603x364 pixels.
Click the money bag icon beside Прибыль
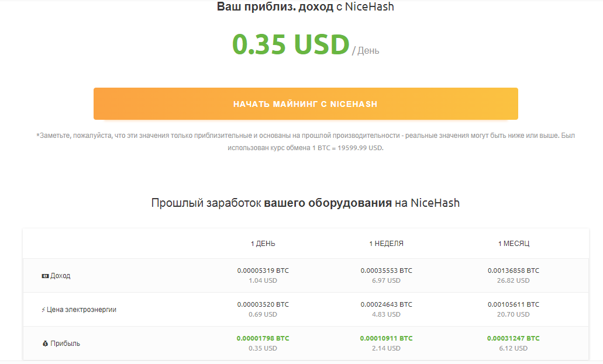click(x=45, y=344)
